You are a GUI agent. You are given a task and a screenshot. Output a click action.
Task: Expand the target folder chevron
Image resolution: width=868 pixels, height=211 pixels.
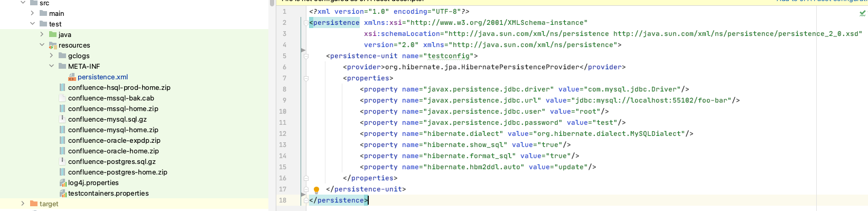coord(22,204)
